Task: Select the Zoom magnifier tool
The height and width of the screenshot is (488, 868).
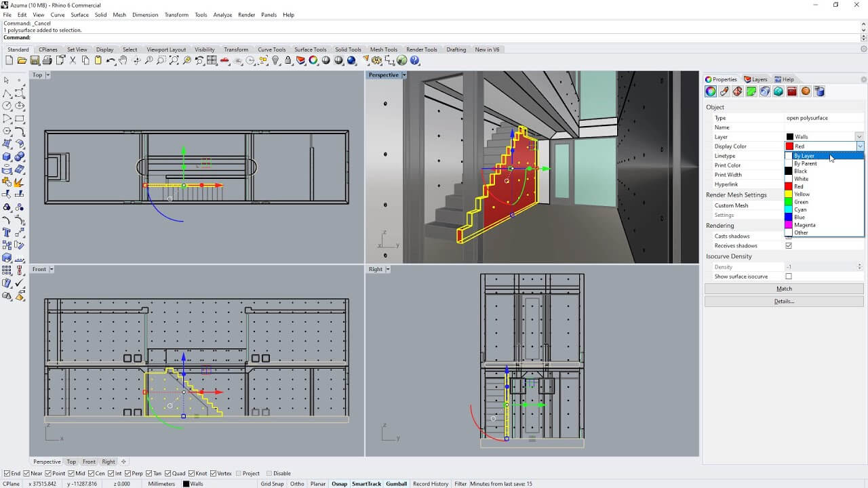Action: coord(149,60)
